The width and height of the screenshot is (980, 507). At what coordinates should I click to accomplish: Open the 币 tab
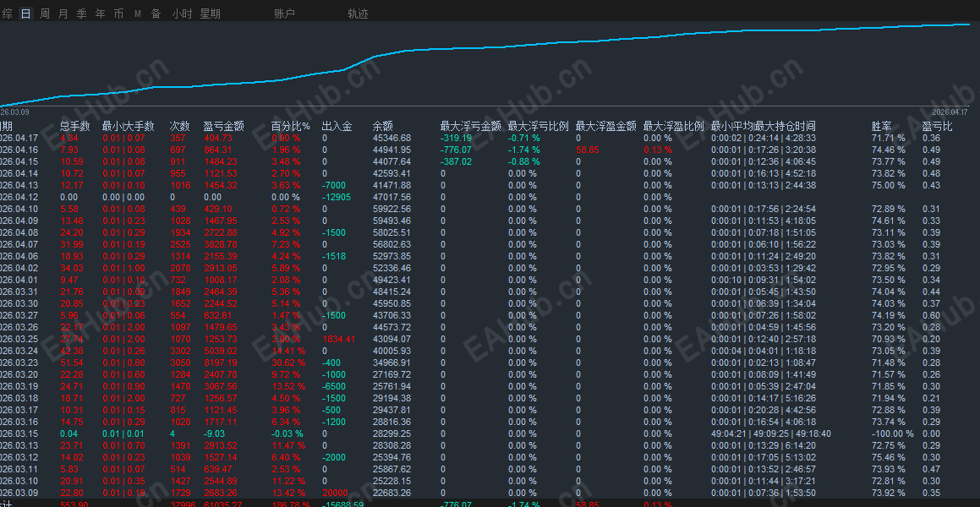(x=118, y=14)
